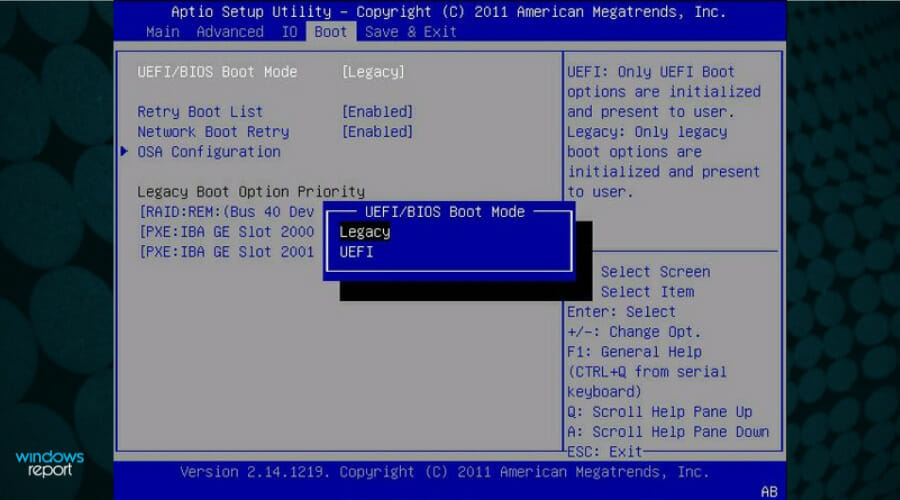This screenshot has height=500, width=900.
Task: Click the 'ESC: Exit' help line
Action: 604,452
